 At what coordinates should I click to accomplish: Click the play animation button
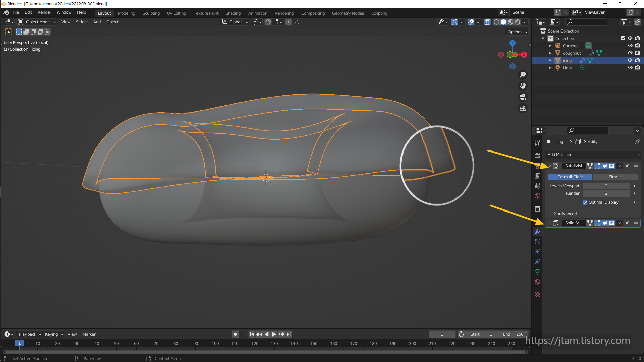[x=274, y=334]
